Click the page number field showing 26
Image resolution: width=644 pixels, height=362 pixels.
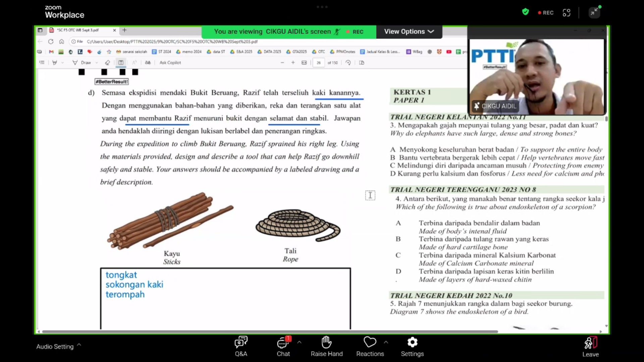tap(319, 63)
